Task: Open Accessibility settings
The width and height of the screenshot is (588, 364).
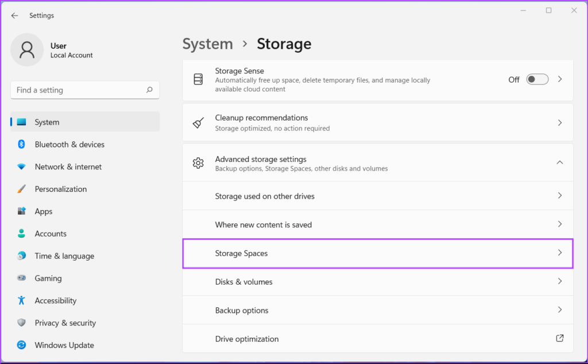Action: tap(55, 301)
